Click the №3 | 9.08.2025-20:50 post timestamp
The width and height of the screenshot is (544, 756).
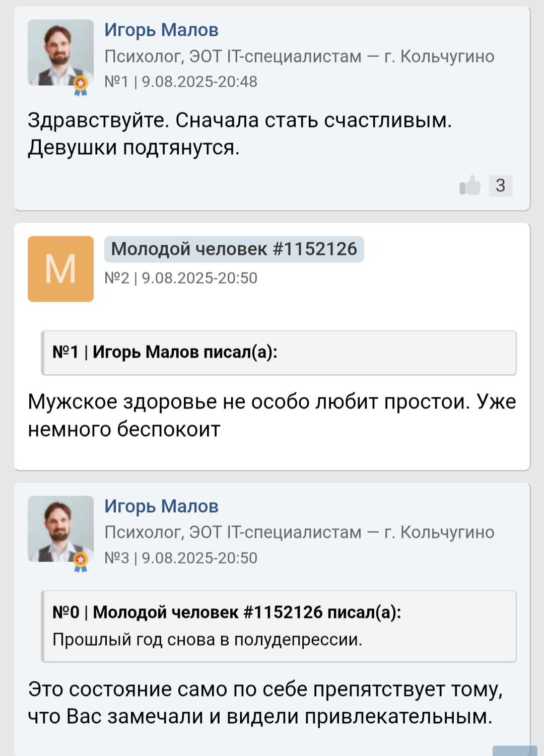pyautogui.click(x=181, y=558)
